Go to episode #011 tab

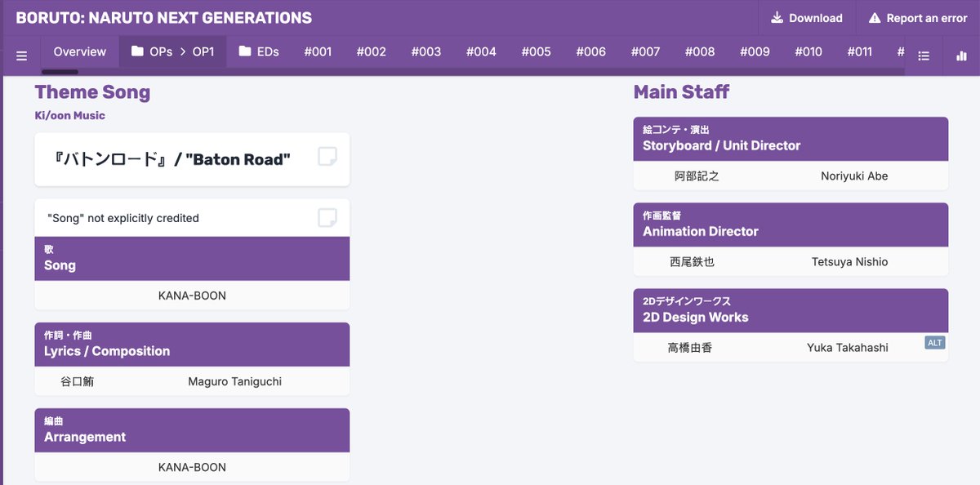[859, 51]
